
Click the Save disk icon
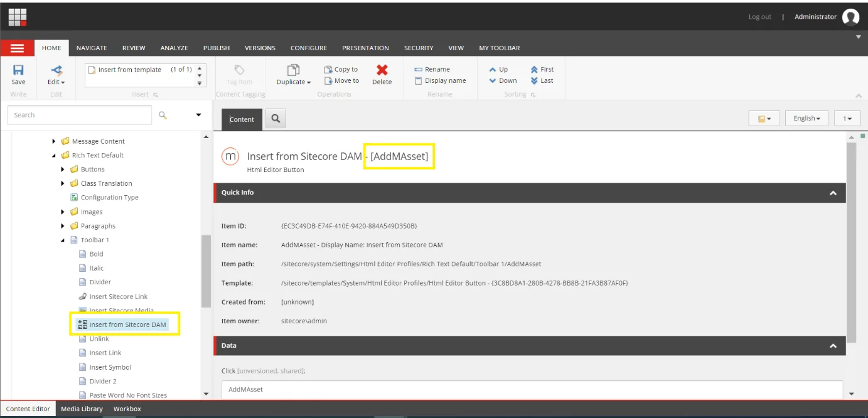[x=18, y=70]
